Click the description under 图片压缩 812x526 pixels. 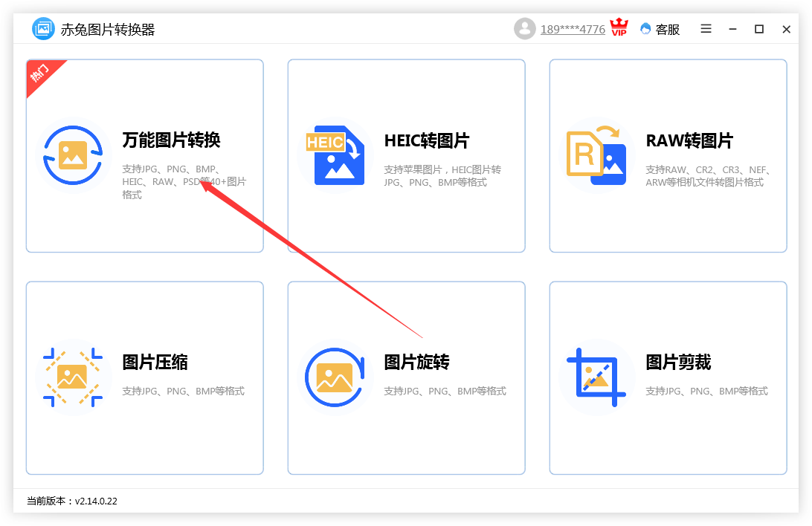184,391
